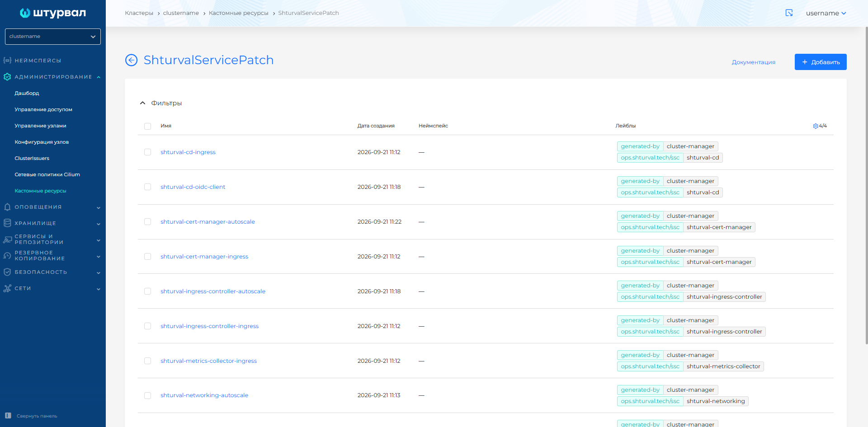Viewport: 868px width, 427px height.
Task: Tick checkbox for shturval-metrics-collector-ingress
Action: coord(147,361)
